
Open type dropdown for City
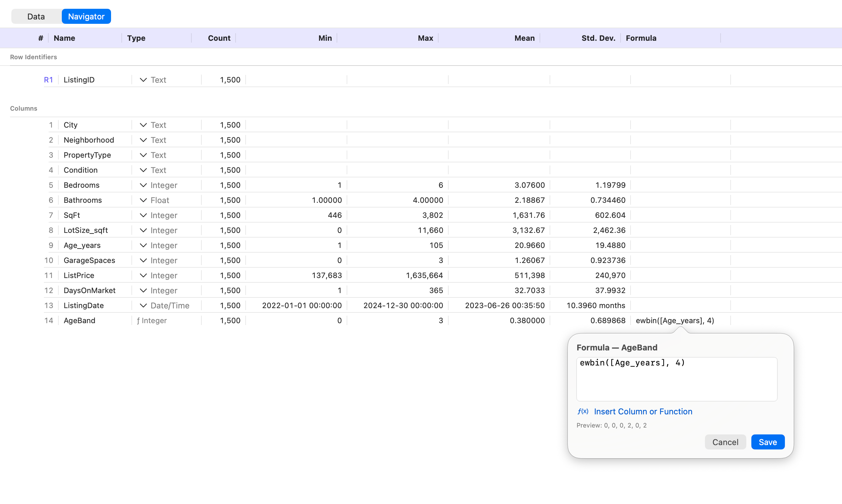(143, 125)
